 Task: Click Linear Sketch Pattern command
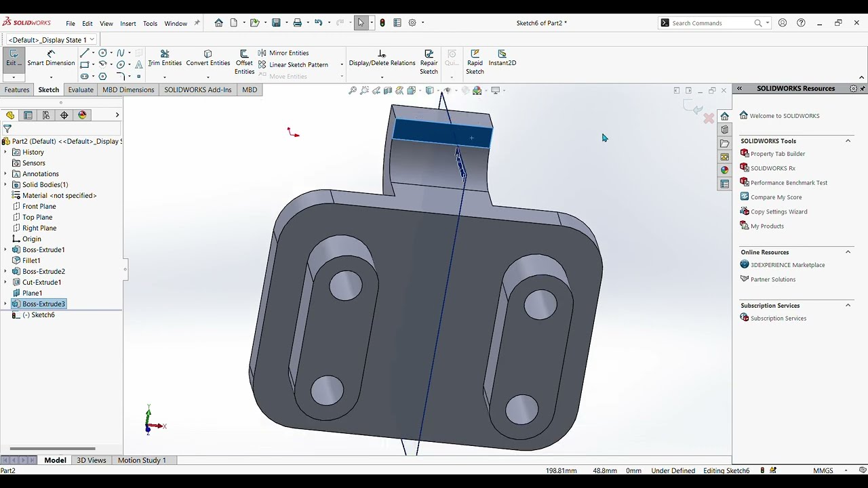click(x=293, y=65)
